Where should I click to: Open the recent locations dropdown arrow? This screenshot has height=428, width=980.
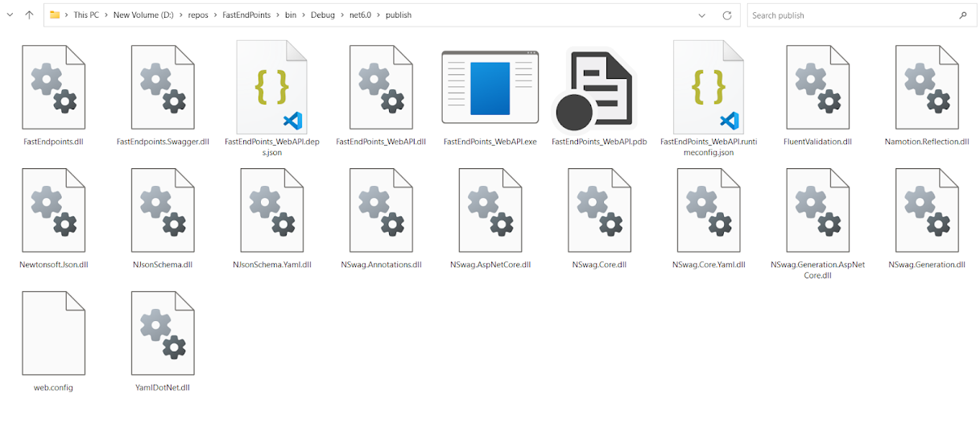click(x=10, y=15)
